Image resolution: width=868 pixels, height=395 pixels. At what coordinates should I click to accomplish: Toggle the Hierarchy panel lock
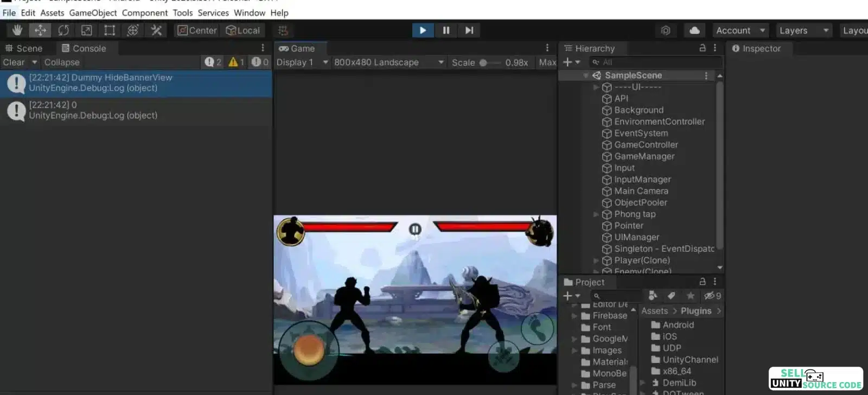tap(703, 48)
